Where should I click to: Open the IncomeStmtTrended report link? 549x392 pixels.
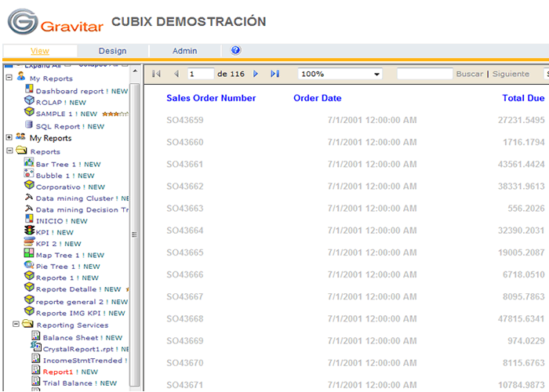click(82, 360)
